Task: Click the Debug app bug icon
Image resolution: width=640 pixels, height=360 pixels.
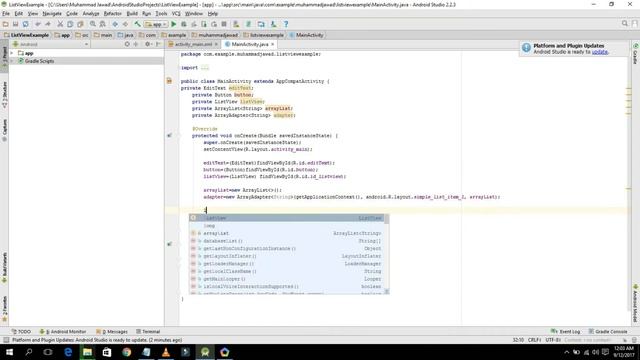Action: [x=184, y=24]
